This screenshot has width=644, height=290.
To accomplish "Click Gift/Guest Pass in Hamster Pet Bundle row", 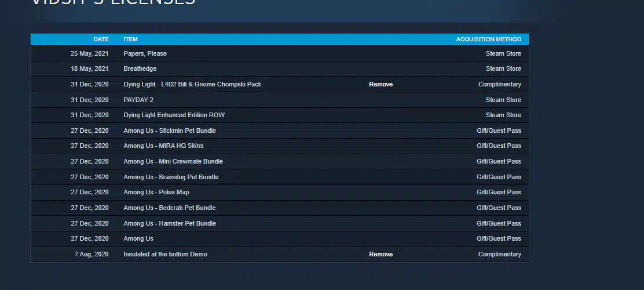I will click(x=499, y=224).
